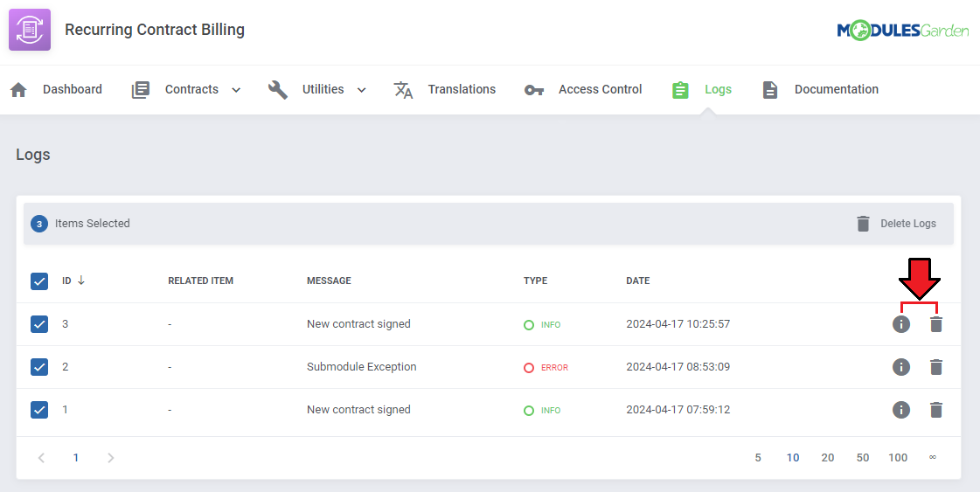Click the 'Items Selected' text
This screenshot has height=492, width=980.
tap(93, 223)
